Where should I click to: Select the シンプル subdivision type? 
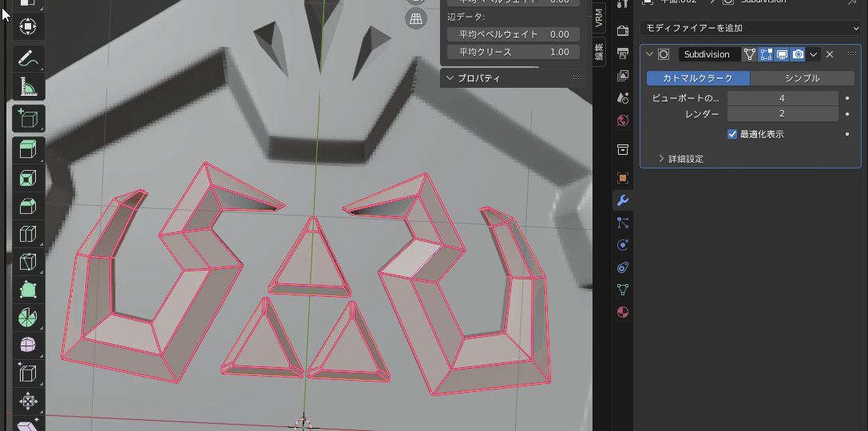[x=803, y=78]
